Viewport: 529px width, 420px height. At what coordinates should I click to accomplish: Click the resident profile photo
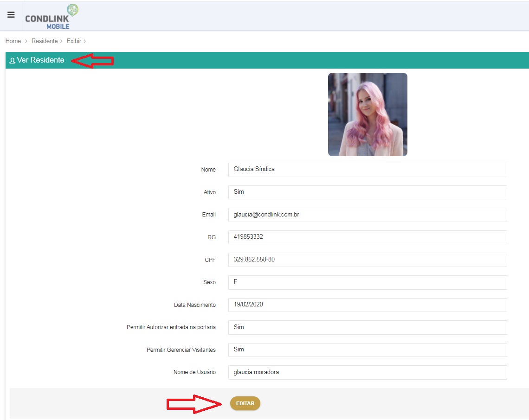tap(368, 115)
